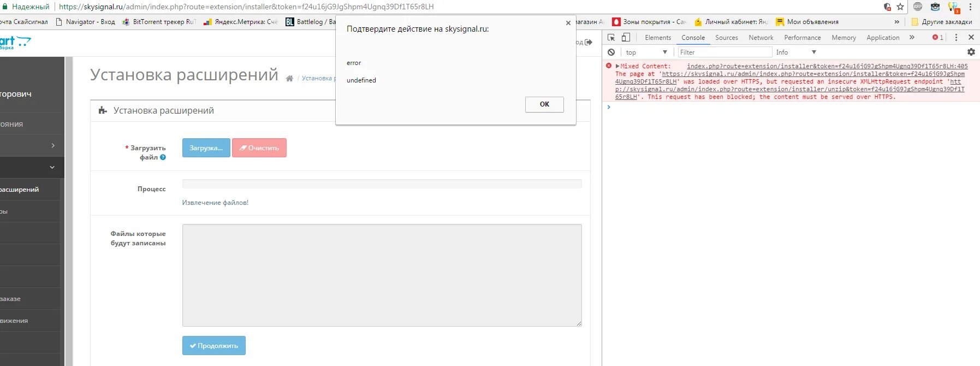
Task: Click the help icon next to Загрузить файл
Action: [x=163, y=157]
